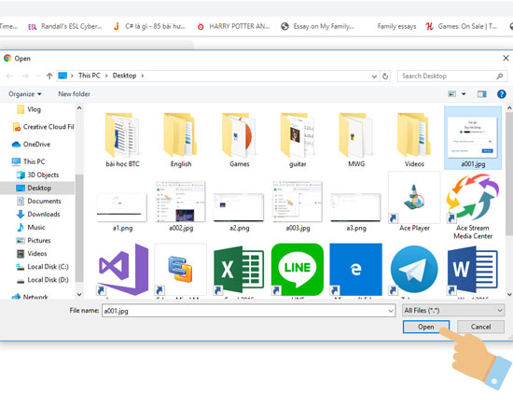513x420 pixels.
Task: Select the Excel shortcut icon
Action: 239,270
